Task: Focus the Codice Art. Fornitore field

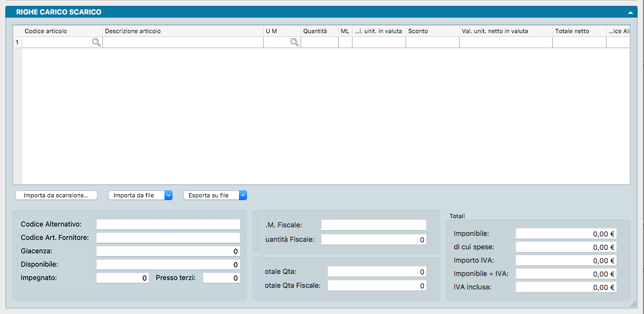Action: [x=168, y=238]
